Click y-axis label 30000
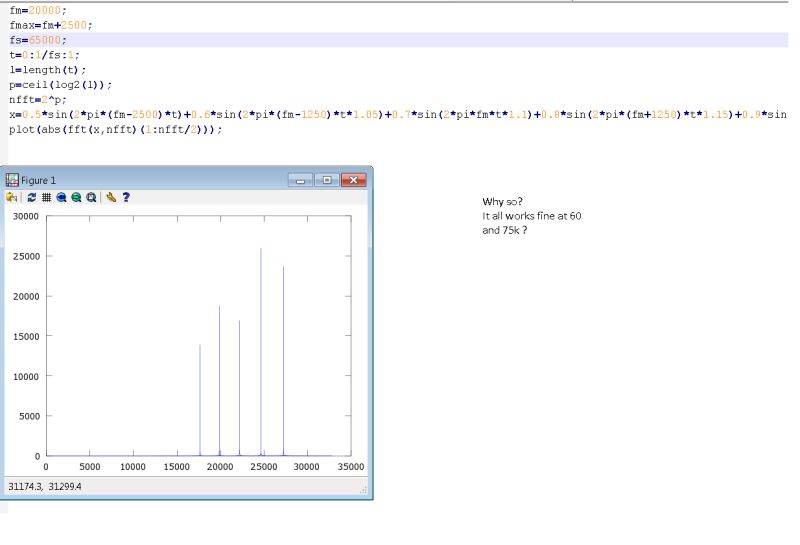This screenshot has width=800, height=545. 26,216
